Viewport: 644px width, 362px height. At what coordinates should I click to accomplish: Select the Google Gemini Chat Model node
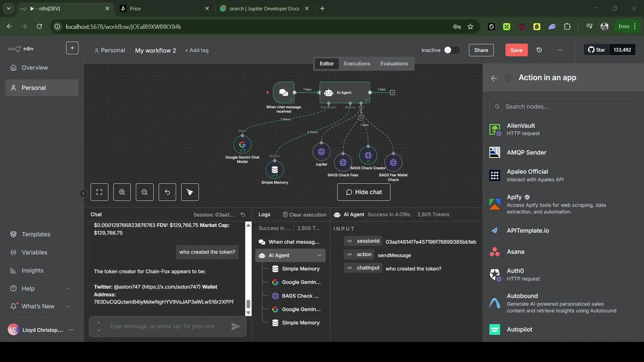pyautogui.click(x=242, y=145)
